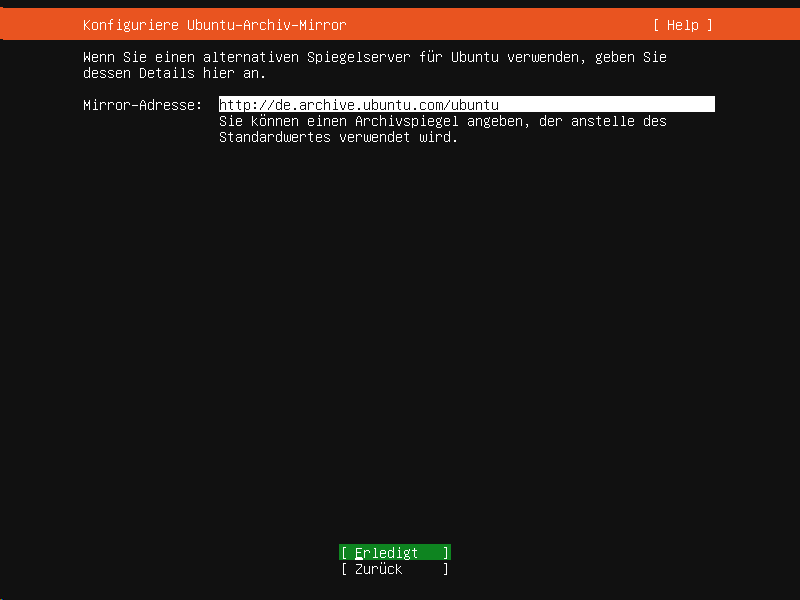Viewport: 800px width, 600px height.
Task: Click the hint text about Archivspiegel
Action: click(442, 129)
